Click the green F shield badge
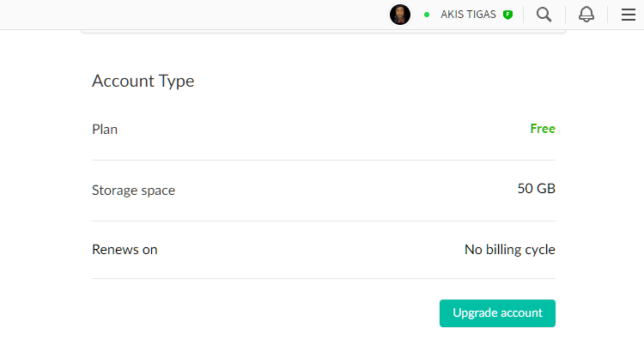 point(508,15)
